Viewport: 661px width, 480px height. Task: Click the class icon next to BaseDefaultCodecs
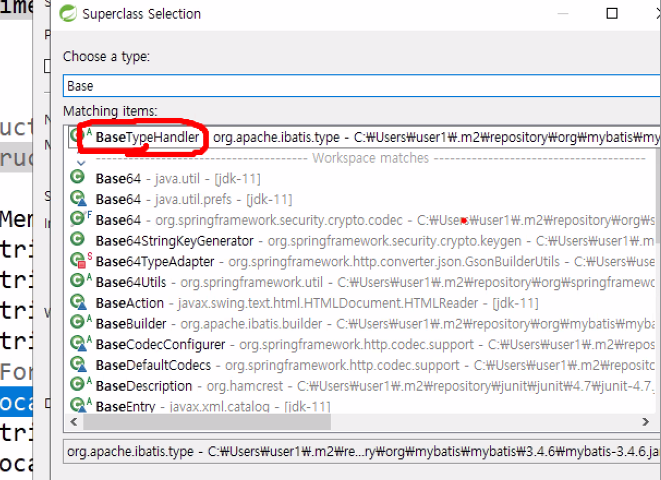tap(78, 364)
